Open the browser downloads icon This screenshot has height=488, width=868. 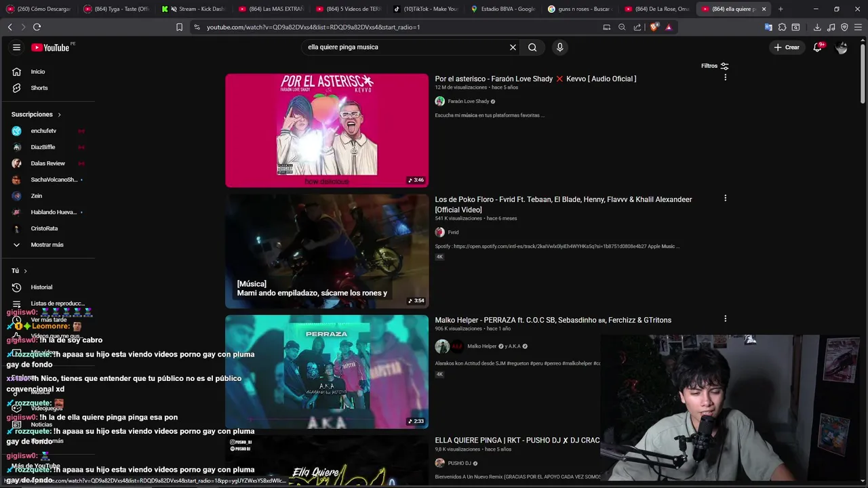point(817,27)
